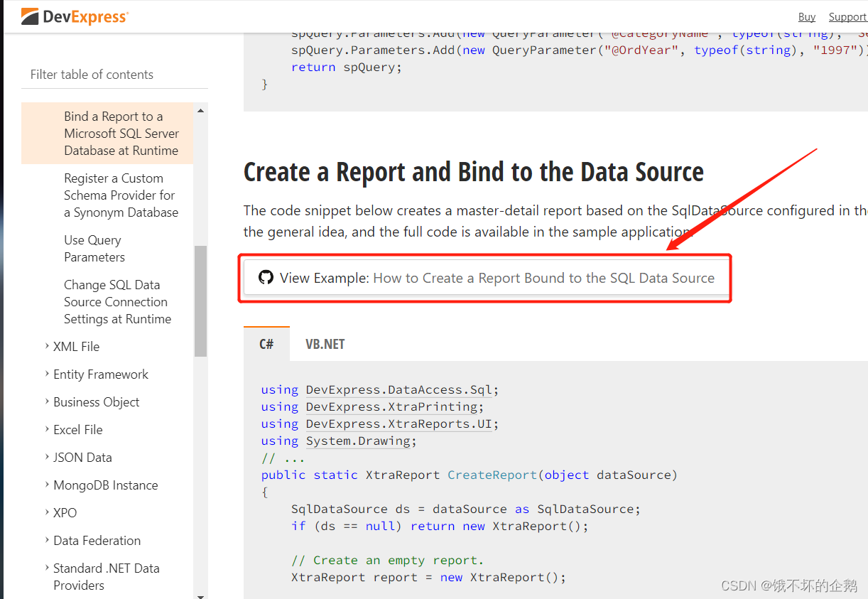Open the Business Object topic

(x=97, y=402)
